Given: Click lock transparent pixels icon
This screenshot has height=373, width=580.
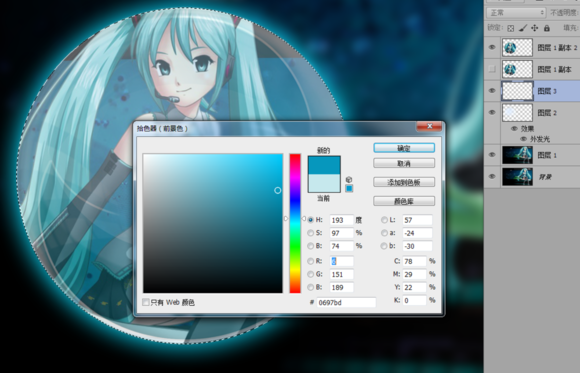Looking at the screenshot, I should [510, 28].
